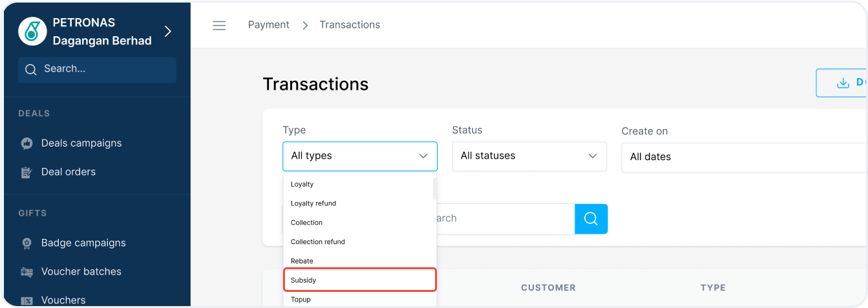Click the Vouchers sidebar icon
This screenshot has width=868, height=308.
[x=27, y=300]
